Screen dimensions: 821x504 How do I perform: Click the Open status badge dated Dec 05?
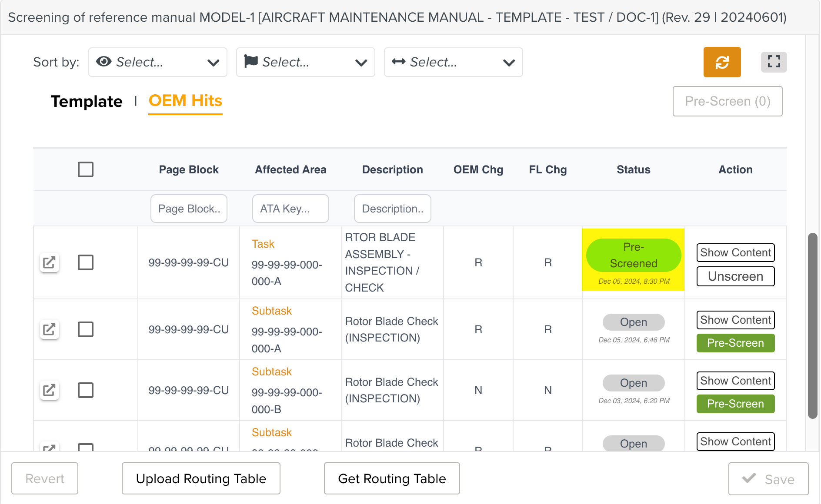(x=633, y=322)
